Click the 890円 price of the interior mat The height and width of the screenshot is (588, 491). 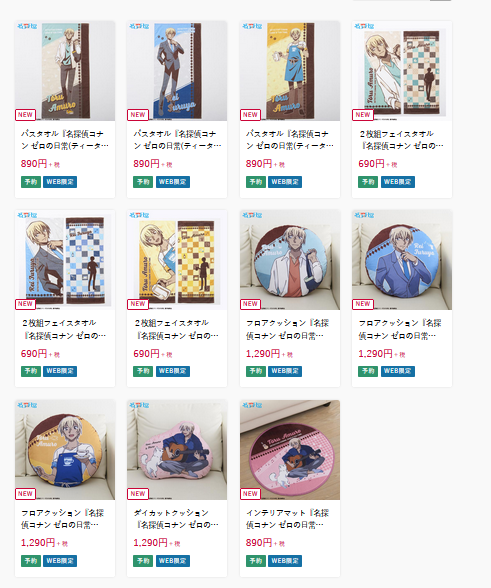click(259, 543)
